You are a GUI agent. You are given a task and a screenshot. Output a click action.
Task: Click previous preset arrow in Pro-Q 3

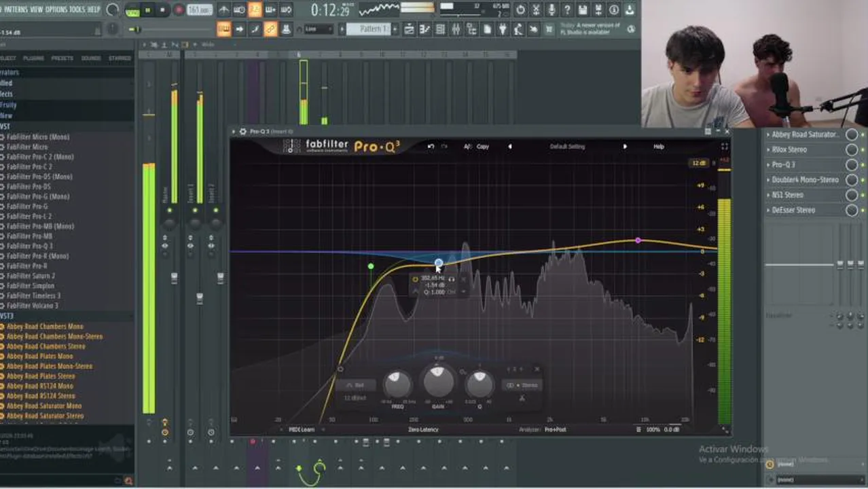[x=510, y=147]
